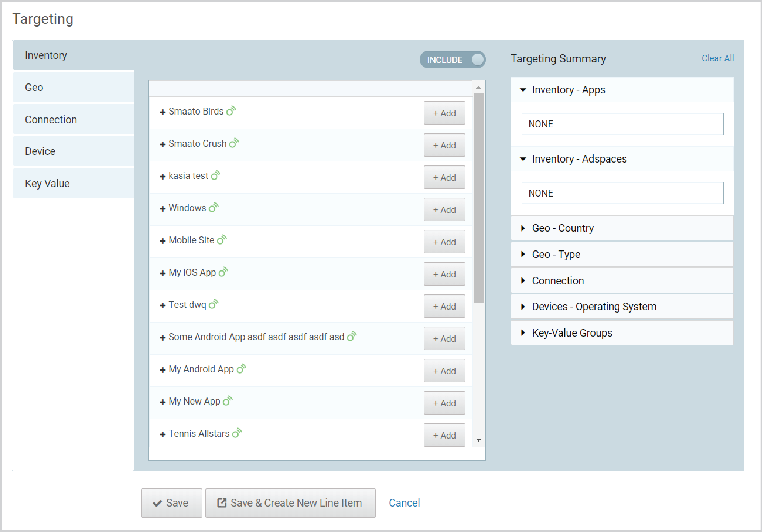Add Tennis Allstars to targeting
The height and width of the screenshot is (532, 762).
click(444, 435)
